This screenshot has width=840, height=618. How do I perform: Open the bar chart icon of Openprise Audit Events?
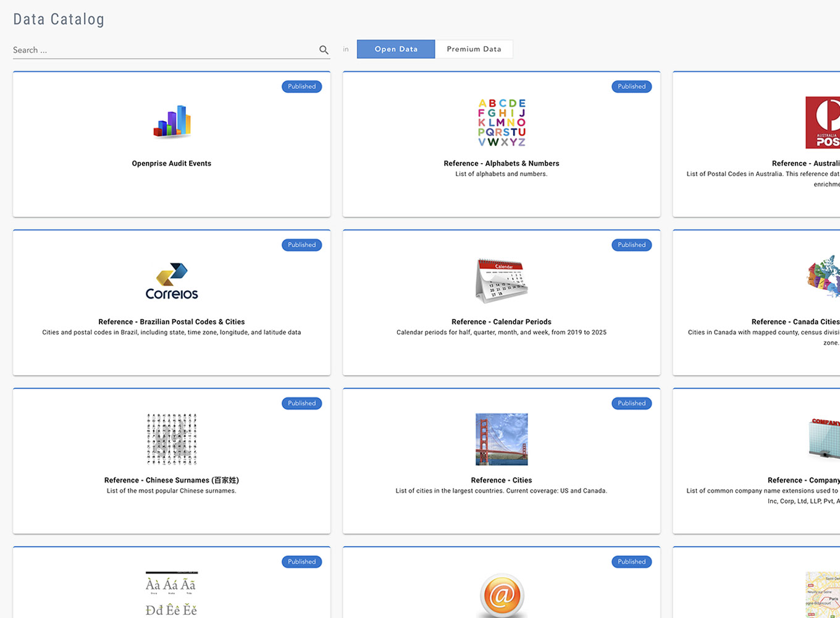click(172, 121)
